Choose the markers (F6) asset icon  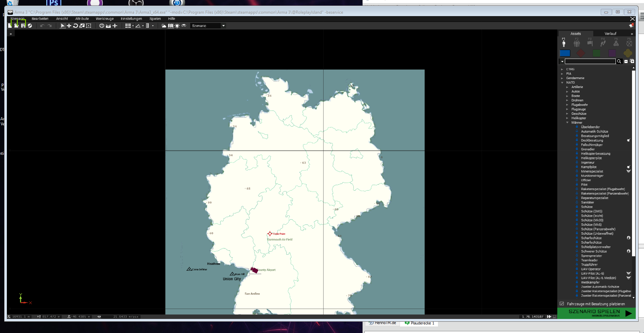[x=629, y=43]
